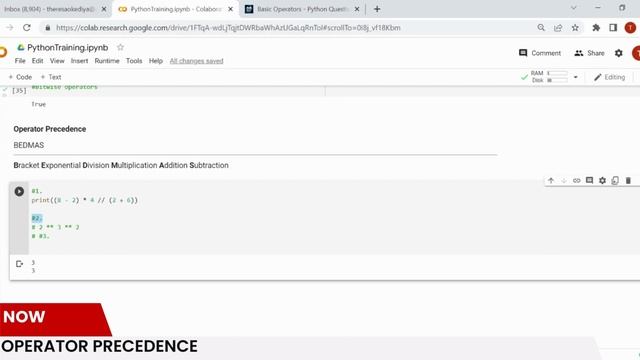Click the Drive icon beside notebook title
640x360 pixels.
pos(20,47)
